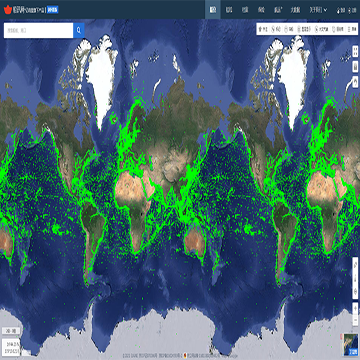The height and width of the screenshot is (360, 360).
Task: Click the blue badge next to the site logo
Action: (x=52, y=10)
